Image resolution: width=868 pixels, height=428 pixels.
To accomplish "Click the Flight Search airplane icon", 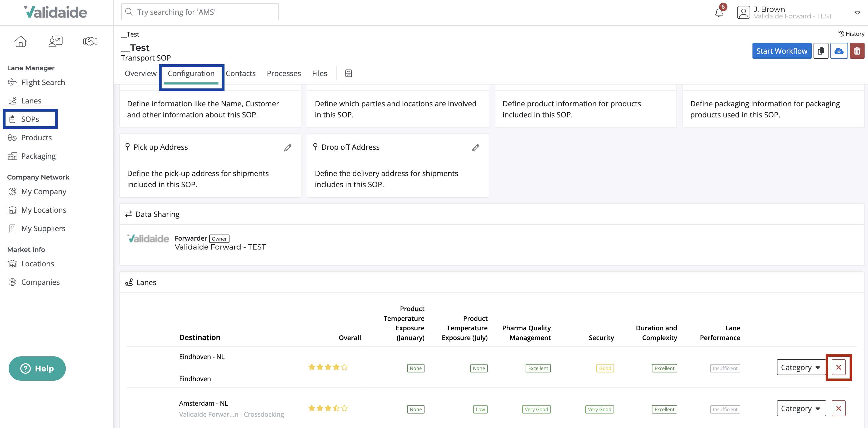I will [x=12, y=82].
